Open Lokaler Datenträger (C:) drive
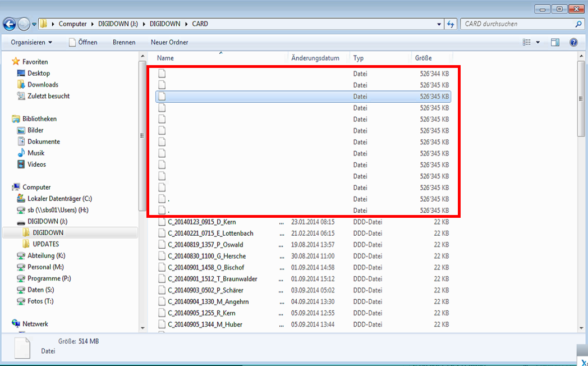The width and height of the screenshot is (588, 366). [x=59, y=199]
